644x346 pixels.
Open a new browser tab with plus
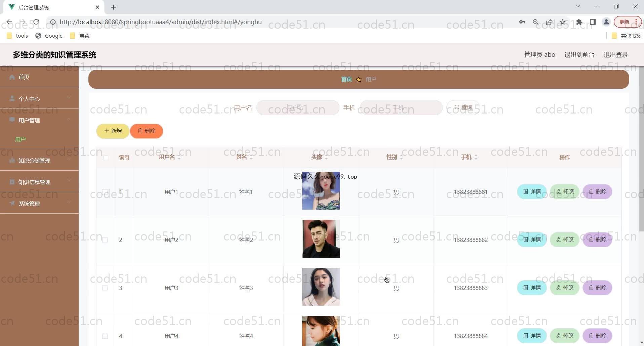click(114, 7)
